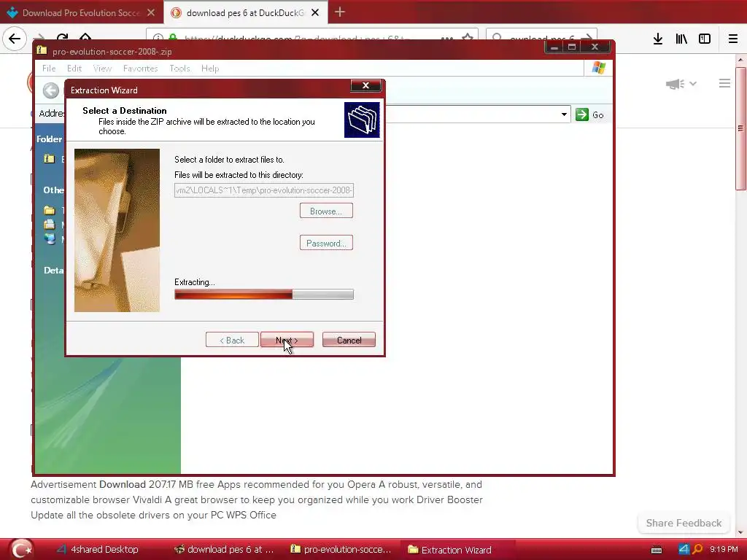Close the DuckDuckGo search tab
Image resolution: width=747 pixels, height=560 pixels.
tap(315, 13)
